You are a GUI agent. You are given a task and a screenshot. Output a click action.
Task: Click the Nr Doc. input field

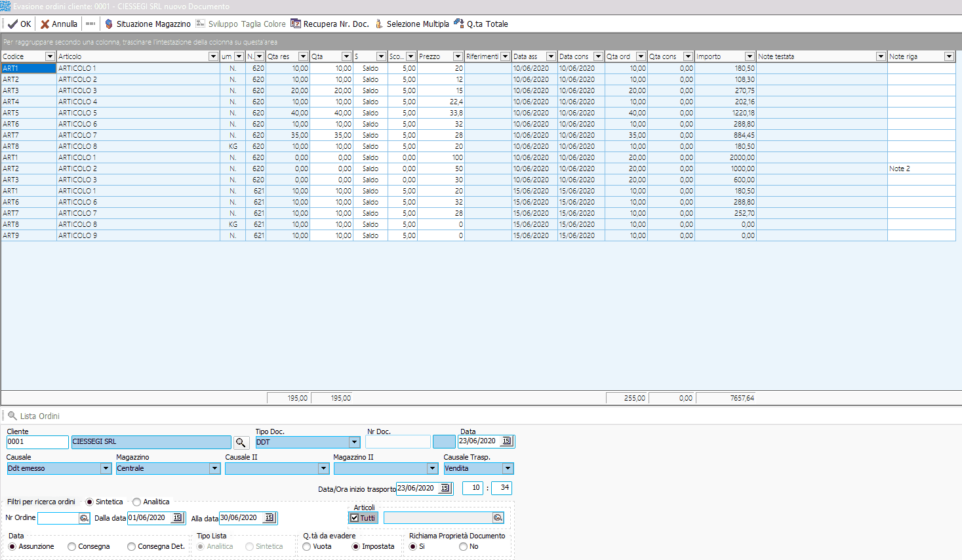[398, 443]
